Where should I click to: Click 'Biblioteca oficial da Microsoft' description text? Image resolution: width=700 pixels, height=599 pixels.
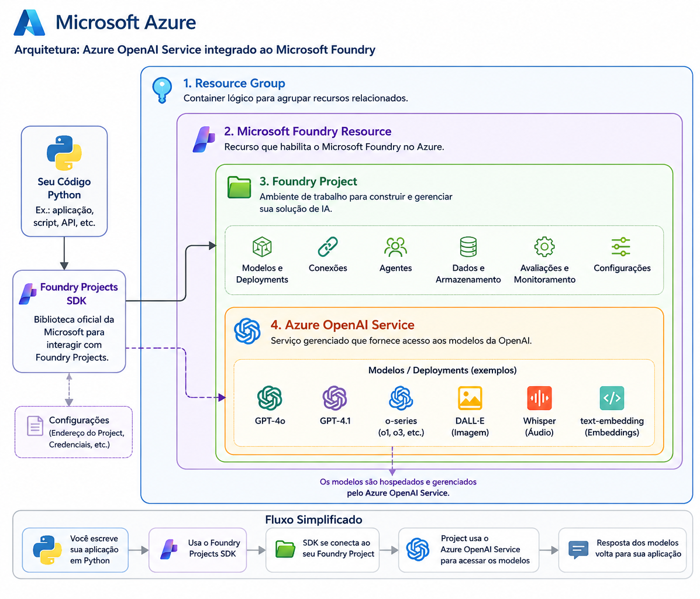(73, 338)
